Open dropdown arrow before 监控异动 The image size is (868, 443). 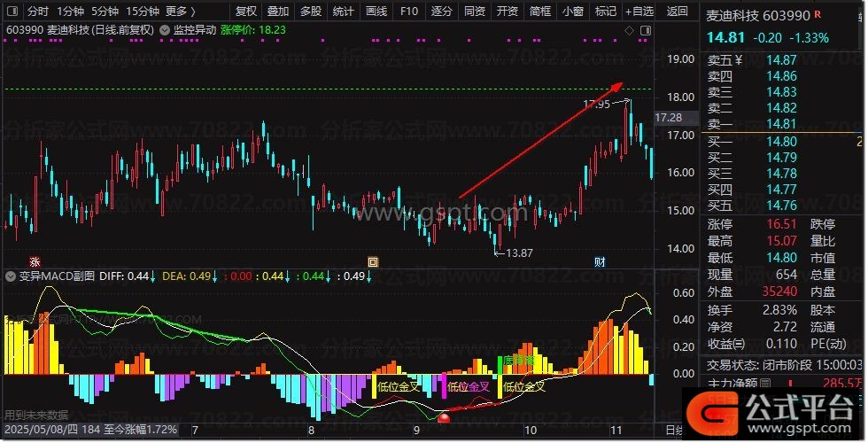167,29
